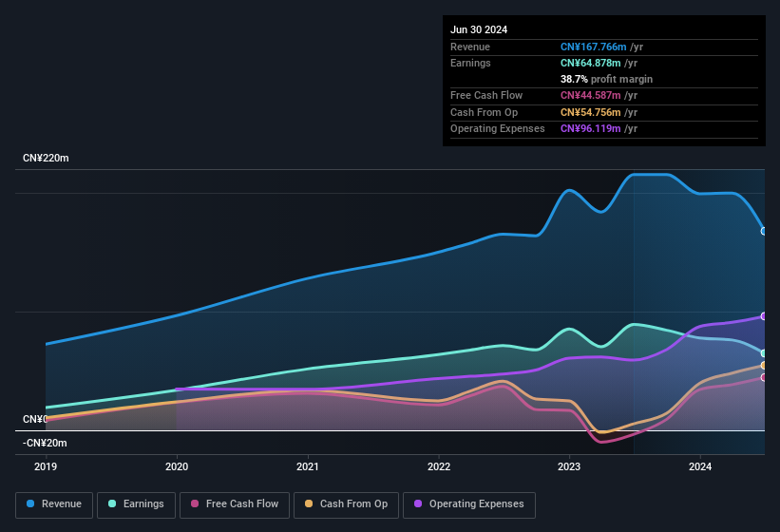780x532 pixels.
Task: Select the 2022 x-axis label
Action: point(439,466)
